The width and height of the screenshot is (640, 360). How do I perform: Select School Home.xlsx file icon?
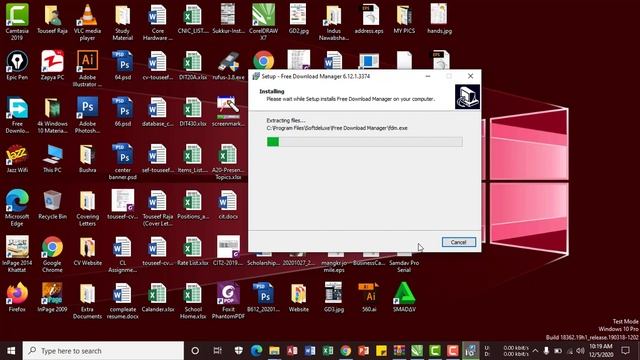point(193,300)
